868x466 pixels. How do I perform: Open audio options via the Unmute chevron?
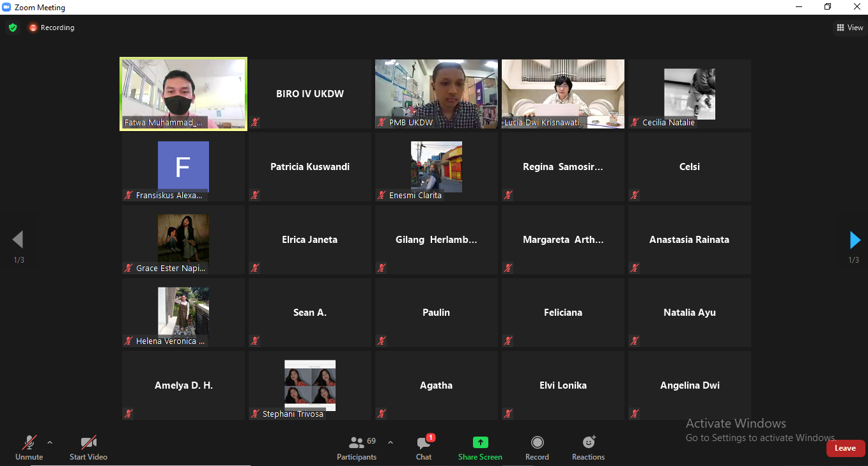50,441
